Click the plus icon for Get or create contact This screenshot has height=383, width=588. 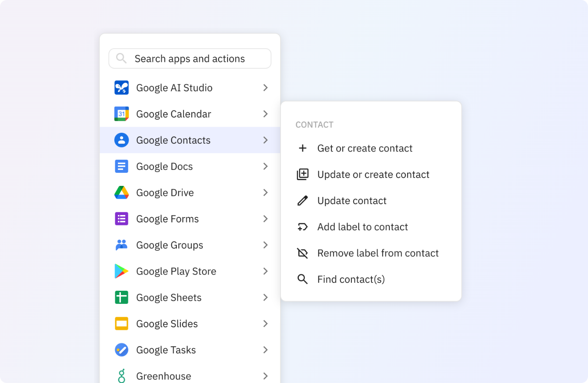point(302,148)
